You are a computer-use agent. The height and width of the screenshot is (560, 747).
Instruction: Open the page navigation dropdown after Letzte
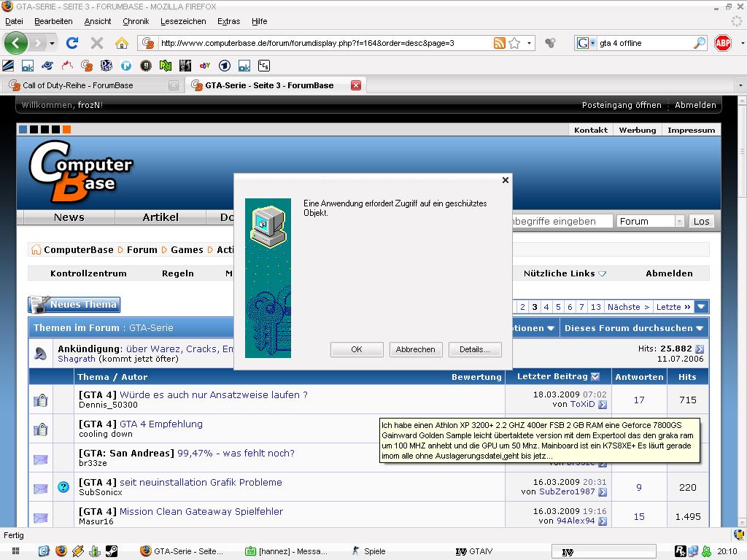701,307
